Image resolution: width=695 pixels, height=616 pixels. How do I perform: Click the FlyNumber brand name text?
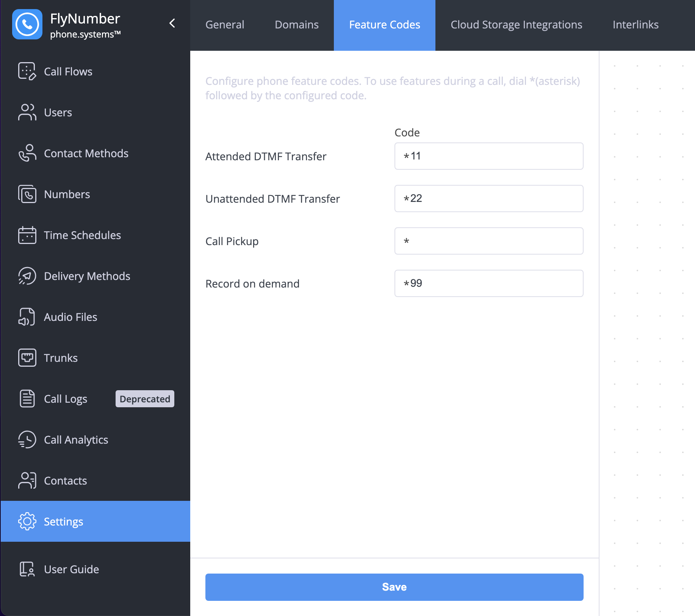click(x=85, y=19)
